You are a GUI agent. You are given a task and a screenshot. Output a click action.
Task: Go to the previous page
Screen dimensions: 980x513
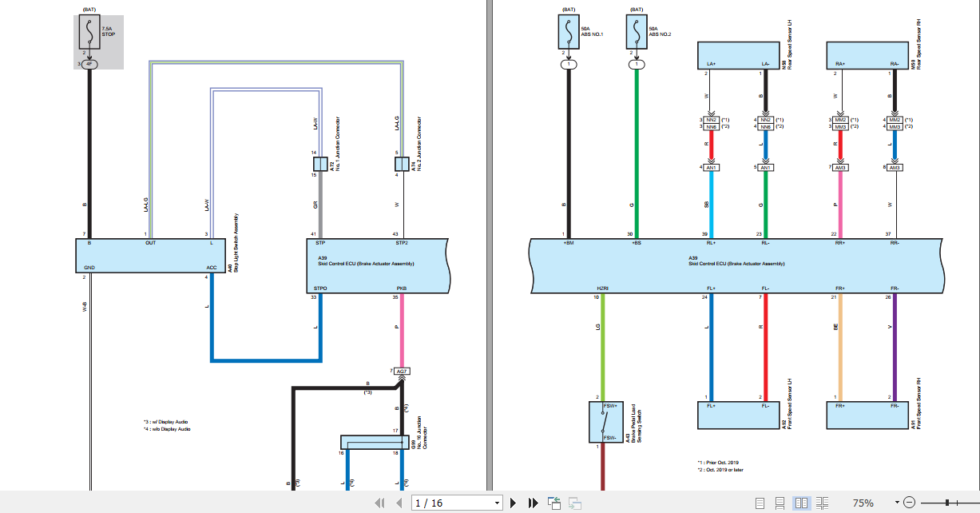coord(399,503)
